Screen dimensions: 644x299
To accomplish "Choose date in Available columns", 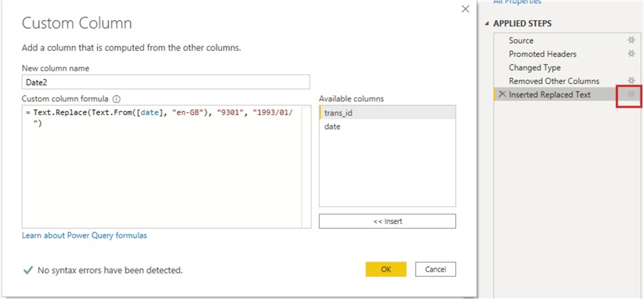I will pos(387,127).
